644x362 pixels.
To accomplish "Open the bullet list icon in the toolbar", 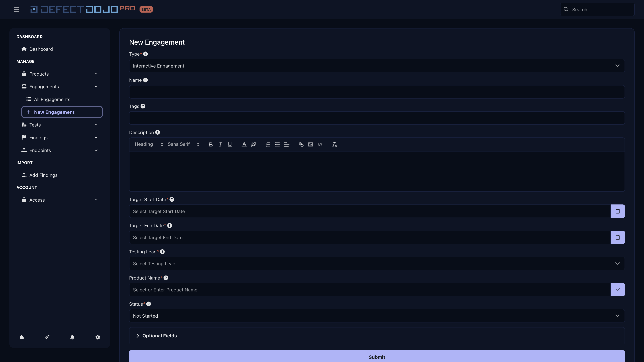I will [x=277, y=144].
